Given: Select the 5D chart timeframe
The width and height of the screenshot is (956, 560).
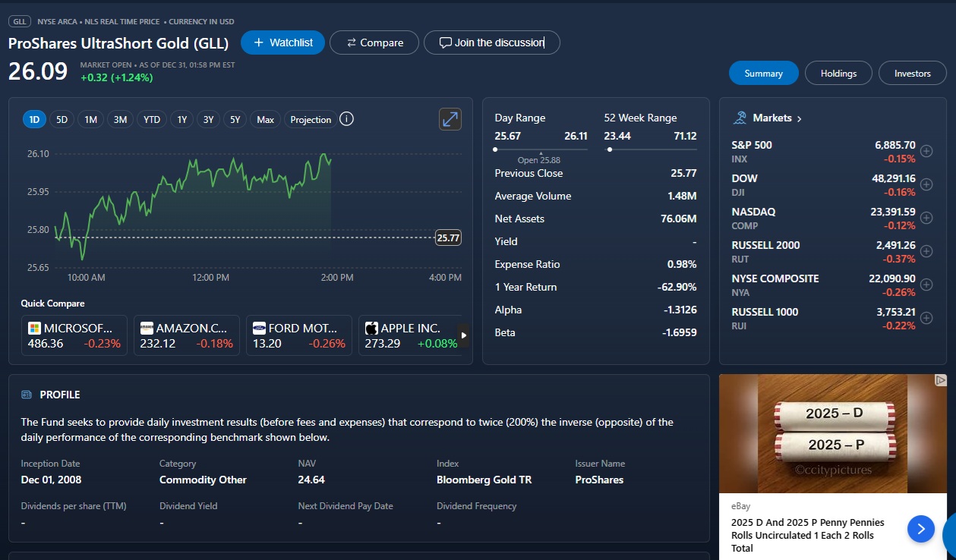Looking at the screenshot, I should click(62, 119).
